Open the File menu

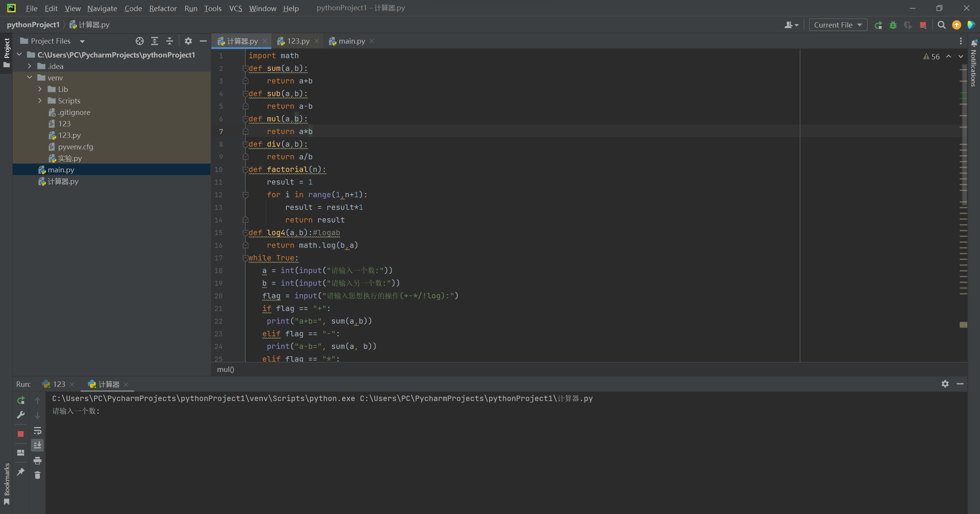coord(31,8)
